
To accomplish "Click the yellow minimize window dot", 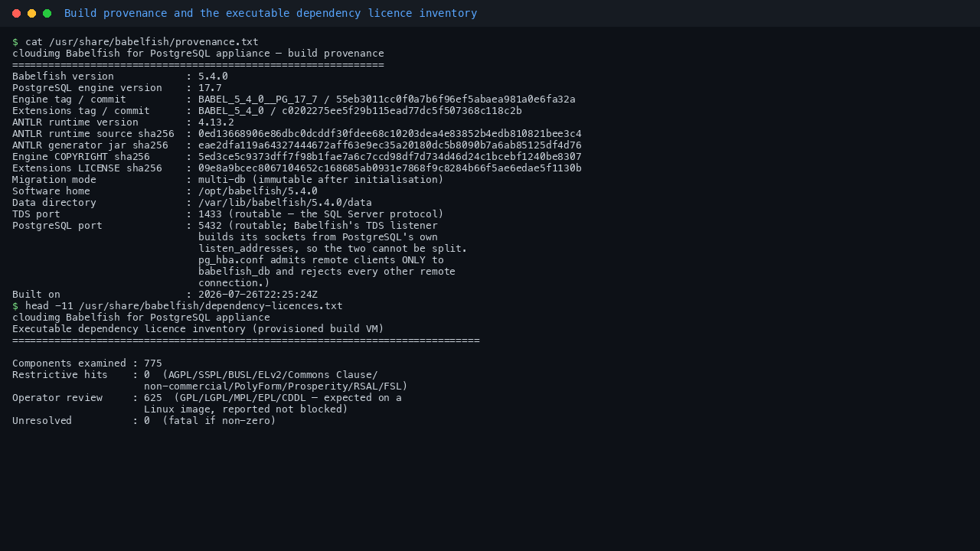I will click(x=31, y=14).
